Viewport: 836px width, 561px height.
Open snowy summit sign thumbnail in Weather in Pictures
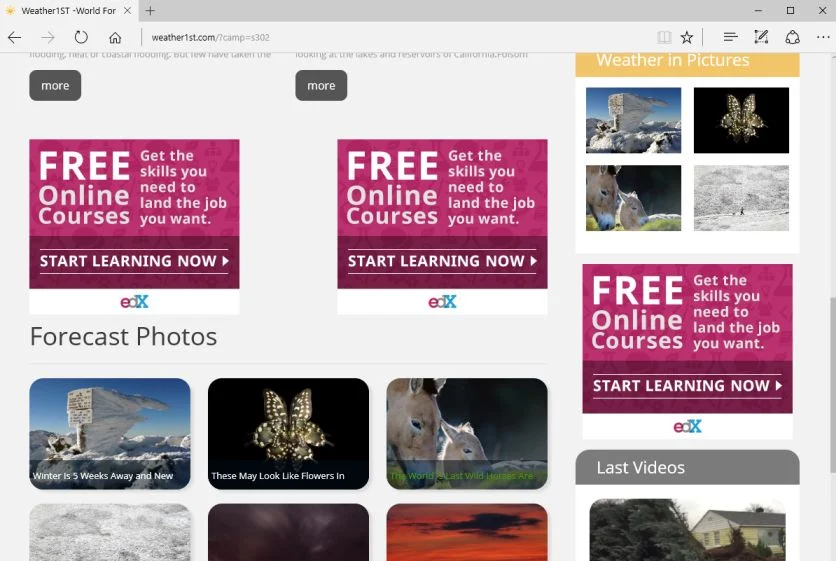(633, 121)
